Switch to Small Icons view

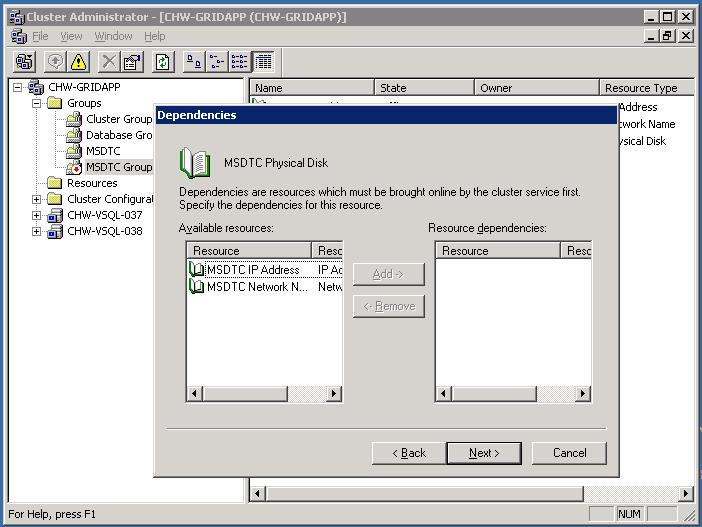click(217, 62)
